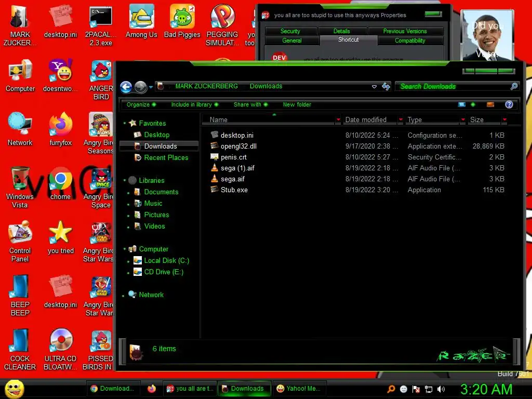Open Recent Places in navigation pane
This screenshot has width=532, height=399.
point(166,157)
